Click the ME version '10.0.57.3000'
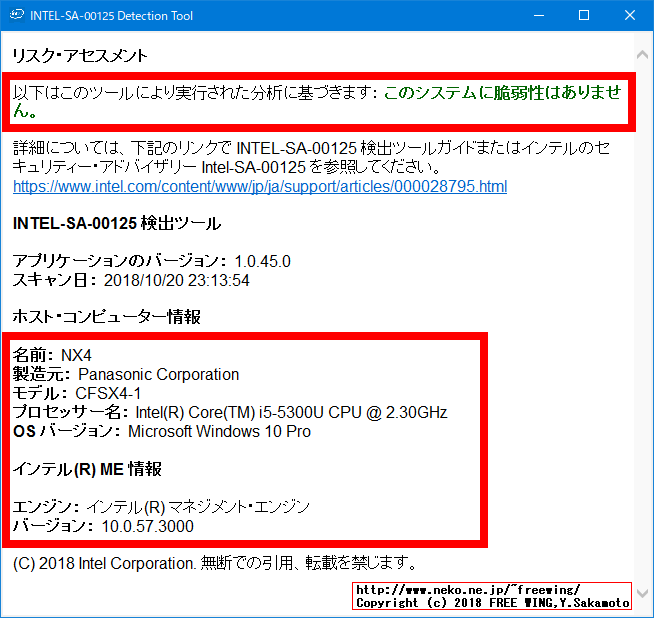Viewport: 654px width, 618px height. pos(148,526)
